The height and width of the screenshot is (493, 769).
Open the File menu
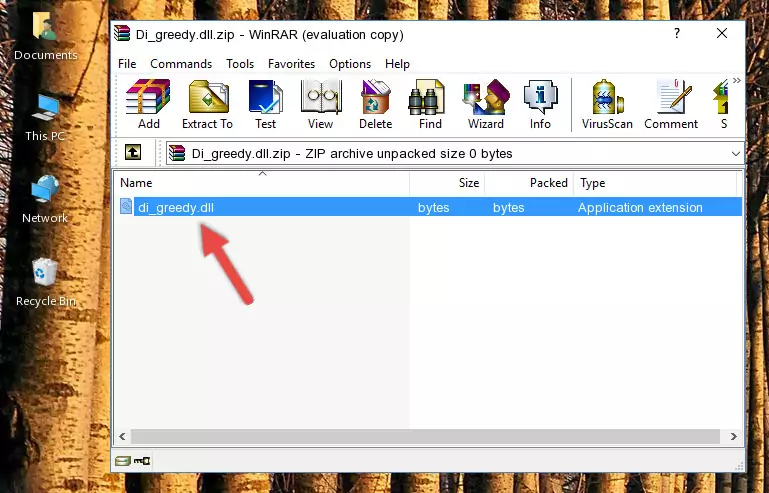tap(127, 64)
